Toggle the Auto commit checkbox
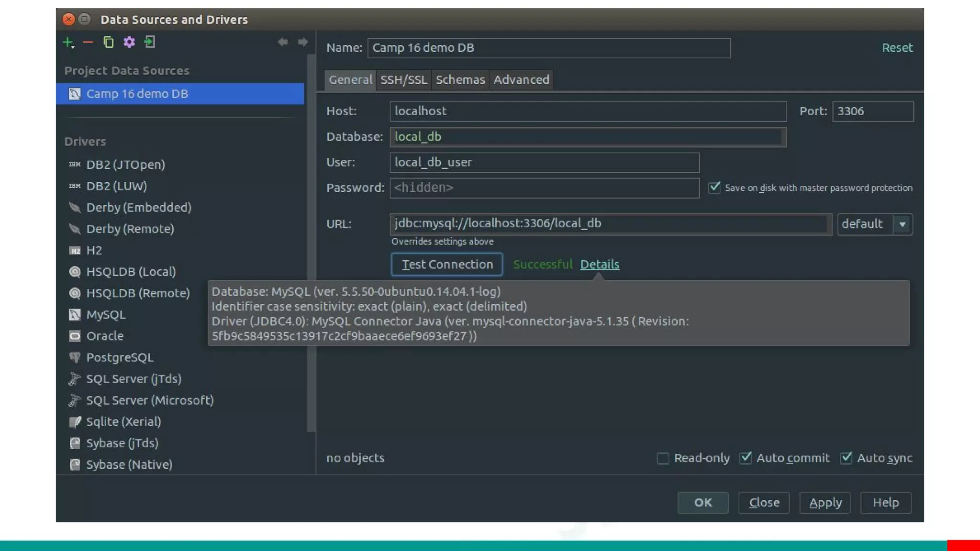 (x=746, y=458)
